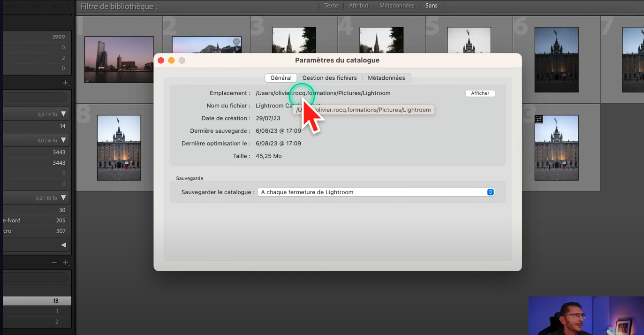Choose the Attribut library filter
The height and width of the screenshot is (335, 644).
(x=359, y=6)
